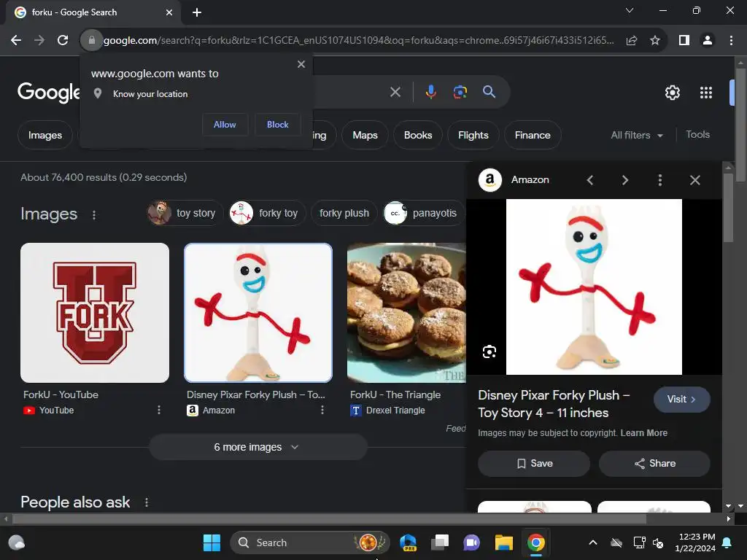Open search Tools
747x560 pixels.
tap(697, 135)
